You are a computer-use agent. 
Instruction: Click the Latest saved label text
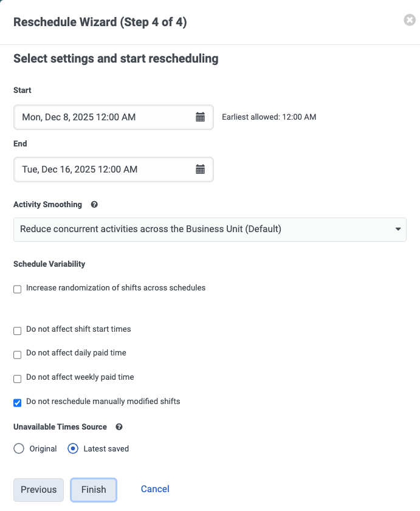point(106,449)
